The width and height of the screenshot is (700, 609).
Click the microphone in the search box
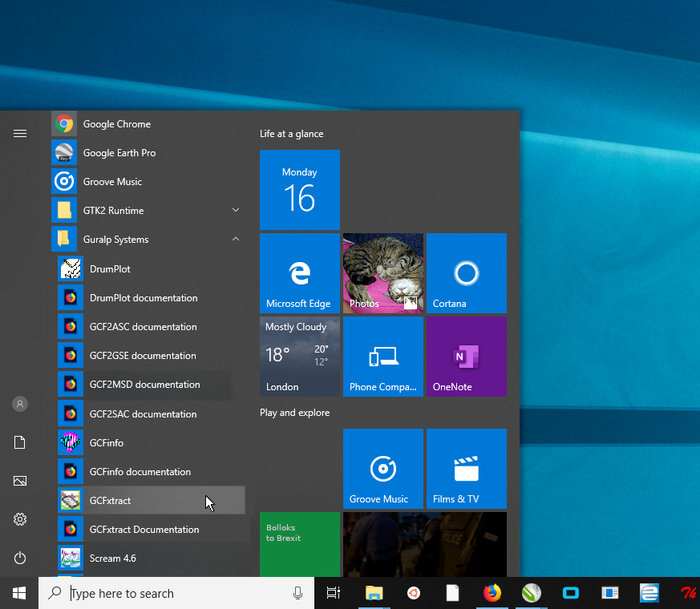pos(297,593)
